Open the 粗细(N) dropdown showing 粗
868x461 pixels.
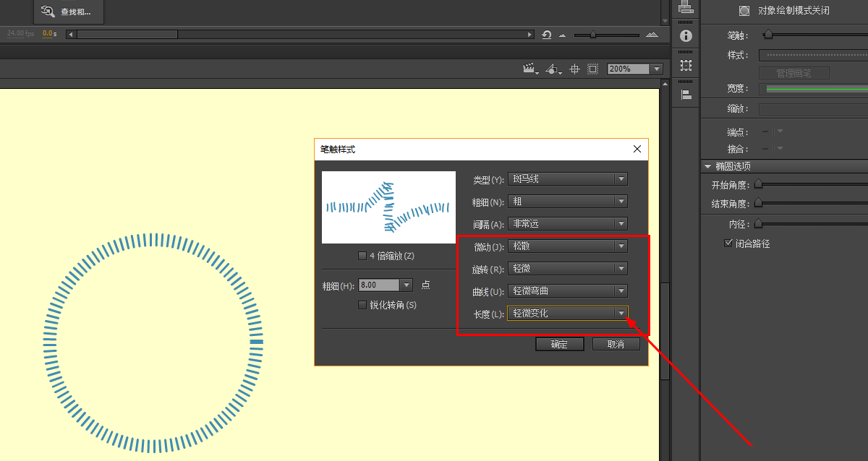[x=567, y=202]
